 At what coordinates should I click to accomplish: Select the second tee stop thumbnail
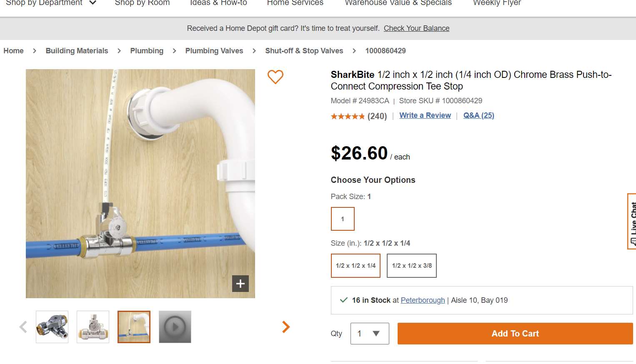coord(93,327)
